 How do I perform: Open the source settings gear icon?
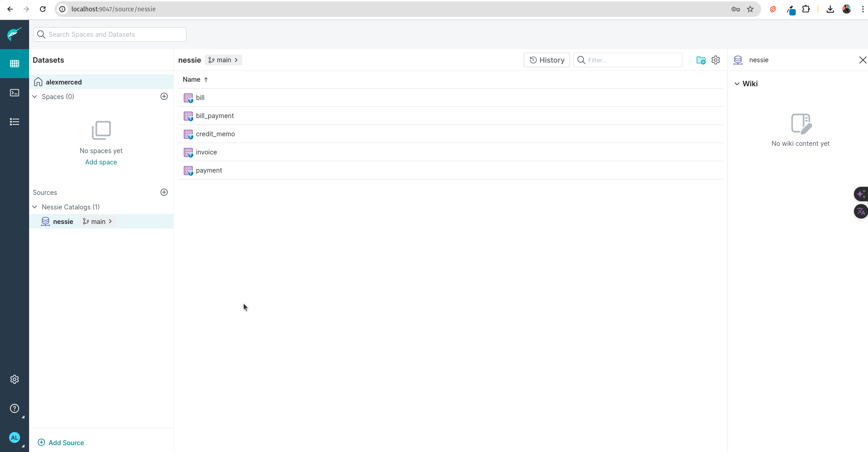[716, 60]
